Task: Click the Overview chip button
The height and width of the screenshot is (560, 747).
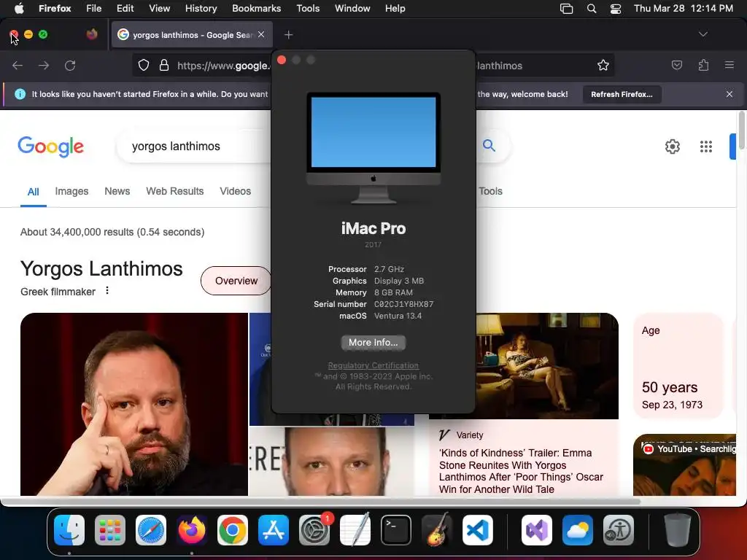Action: coord(236,281)
